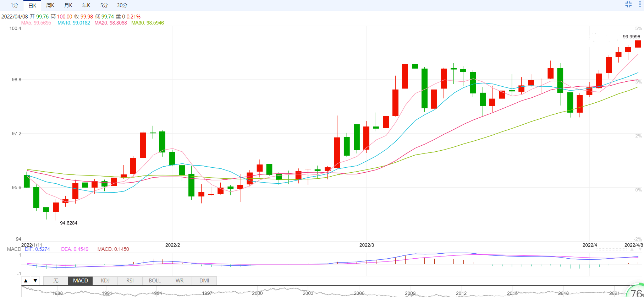Click the 2009 mark on overview timeline

pyautogui.click(x=410, y=293)
